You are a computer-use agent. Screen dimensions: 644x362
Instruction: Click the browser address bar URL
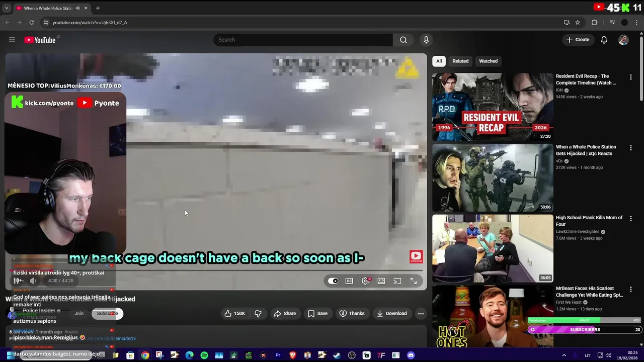pos(90,22)
